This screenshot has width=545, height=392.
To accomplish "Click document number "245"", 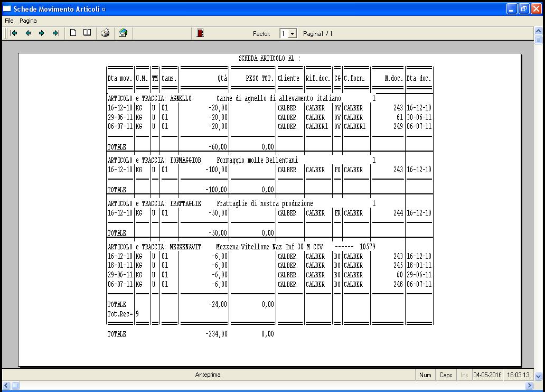I will coord(398,265).
